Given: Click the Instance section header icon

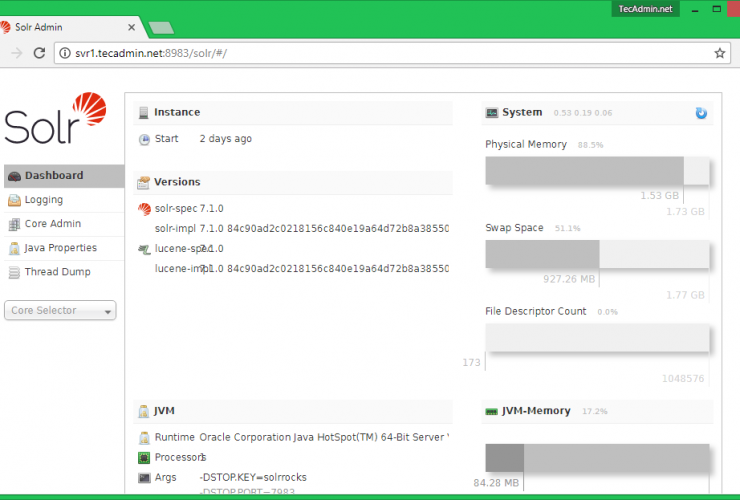Looking at the screenshot, I should [144, 113].
